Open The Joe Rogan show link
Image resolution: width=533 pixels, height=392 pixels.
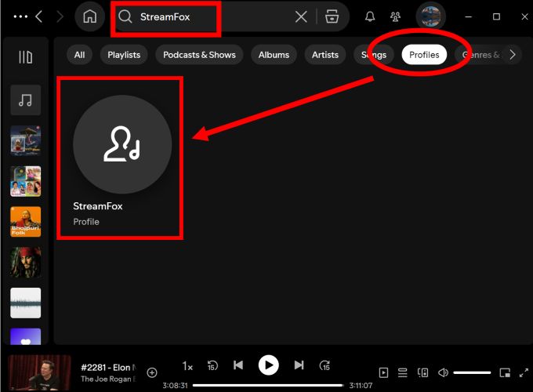tap(108, 379)
